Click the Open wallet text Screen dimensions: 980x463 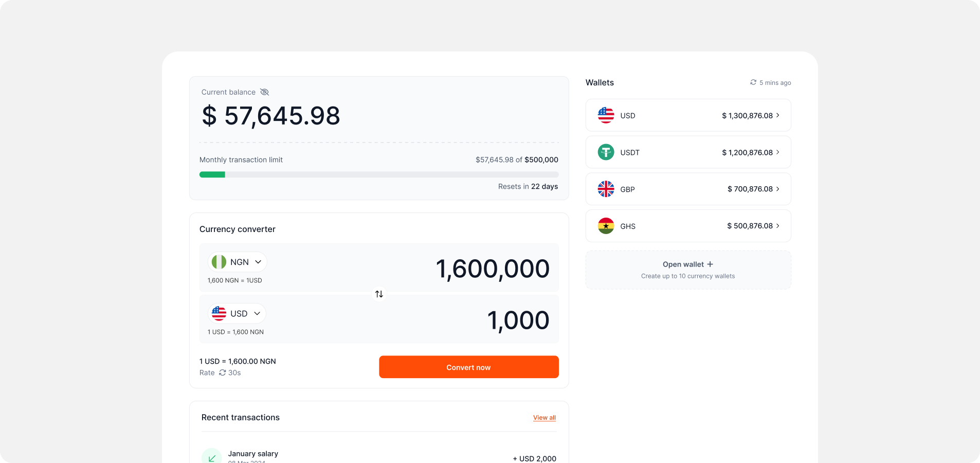pyautogui.click(x=683, y=264)
